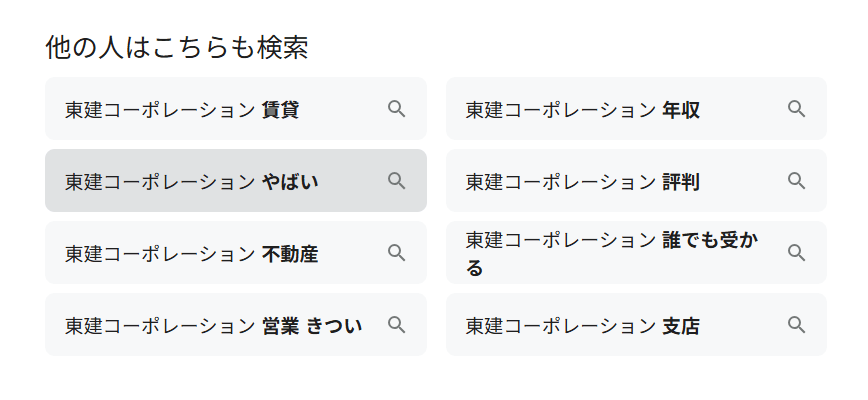Click search icon beside 東建コーポレーション 不動産
This screenshot has width=868, height=400.
click(x=396, y=253)
